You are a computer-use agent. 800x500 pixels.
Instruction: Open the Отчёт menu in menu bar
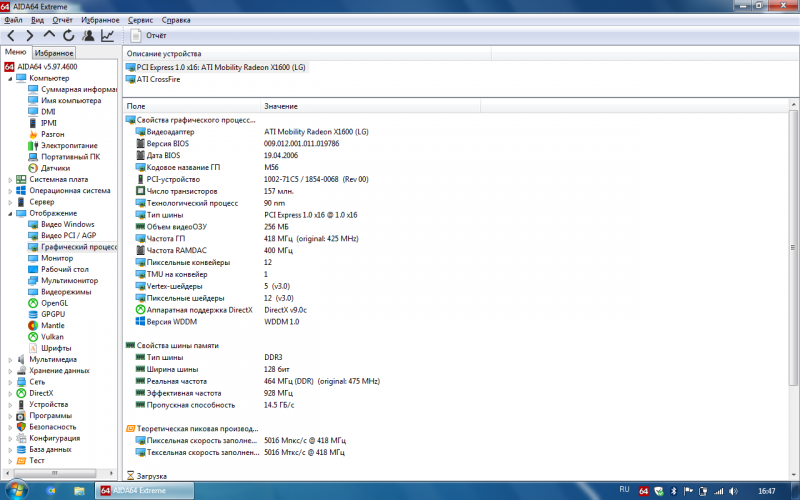pos(62,20)
